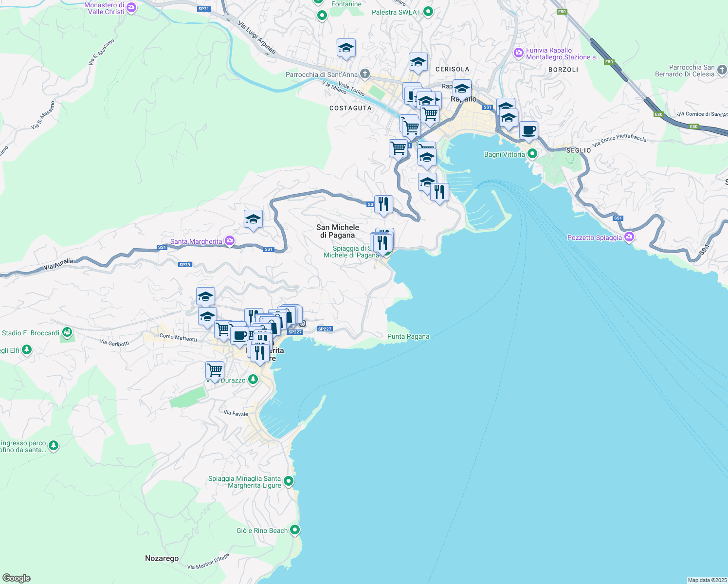The height and width of the screenshot is (584, 728).
Task: Open the Bagni Vittoria beach marker
Action: pos(531,153)
